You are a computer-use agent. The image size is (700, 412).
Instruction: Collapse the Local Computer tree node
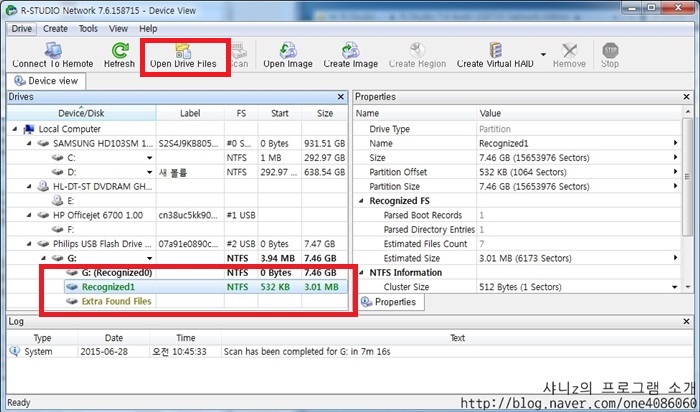pyautogui.click(x=15, y=129)
